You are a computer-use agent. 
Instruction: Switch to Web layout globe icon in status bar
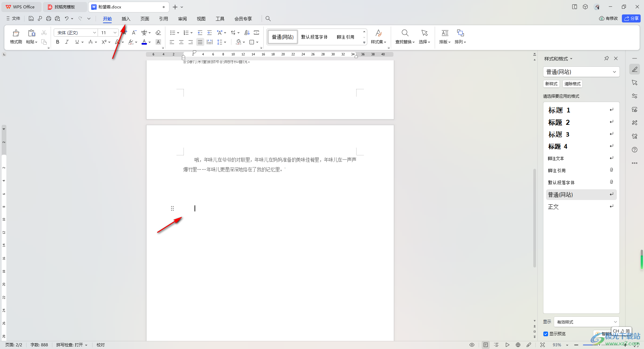pos(518,345)
